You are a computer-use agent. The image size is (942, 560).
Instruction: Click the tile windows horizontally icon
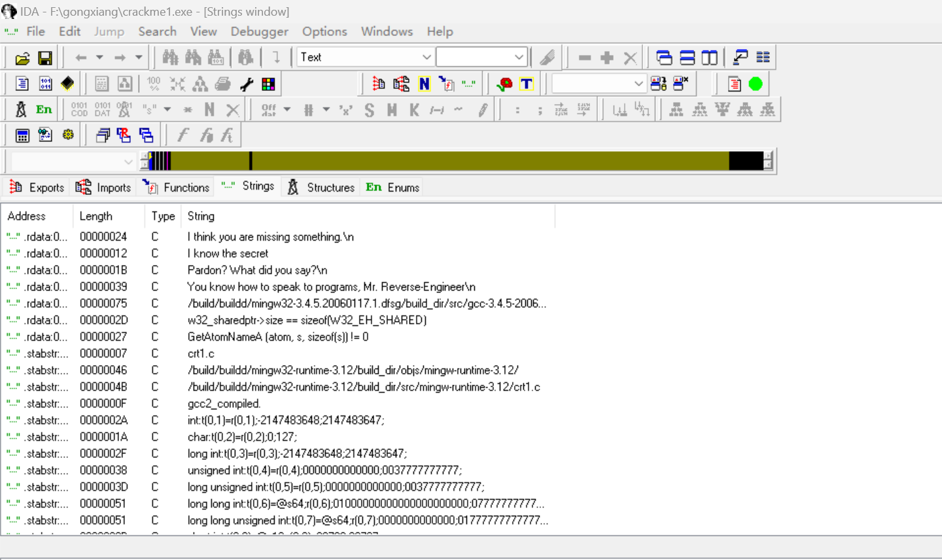(x=687, y=58)
